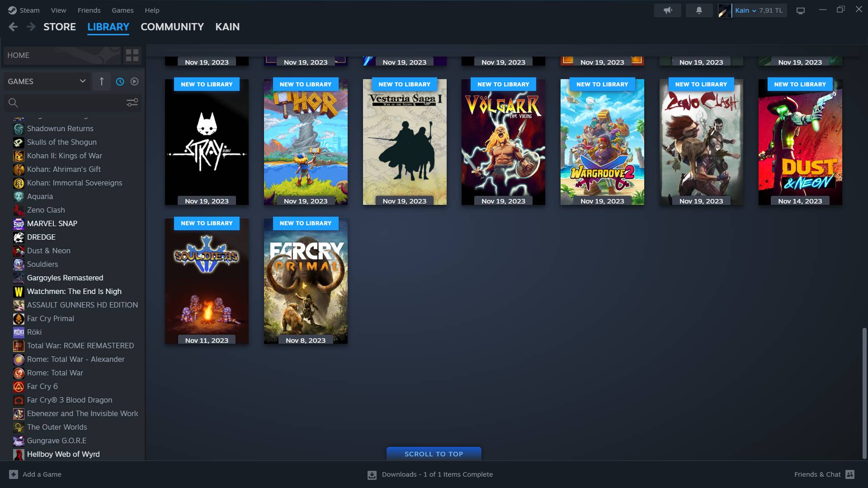This screenshot has height=488, width=868.
Task: Toggle the sort order arrow
Action: tap(101, 81)
